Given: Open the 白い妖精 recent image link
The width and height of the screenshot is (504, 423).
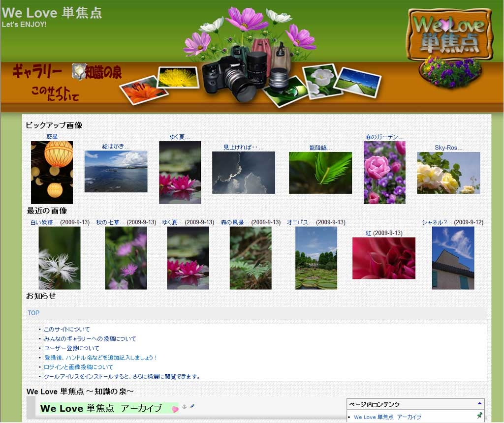Looking at the screenshot, I should (45, 222).
